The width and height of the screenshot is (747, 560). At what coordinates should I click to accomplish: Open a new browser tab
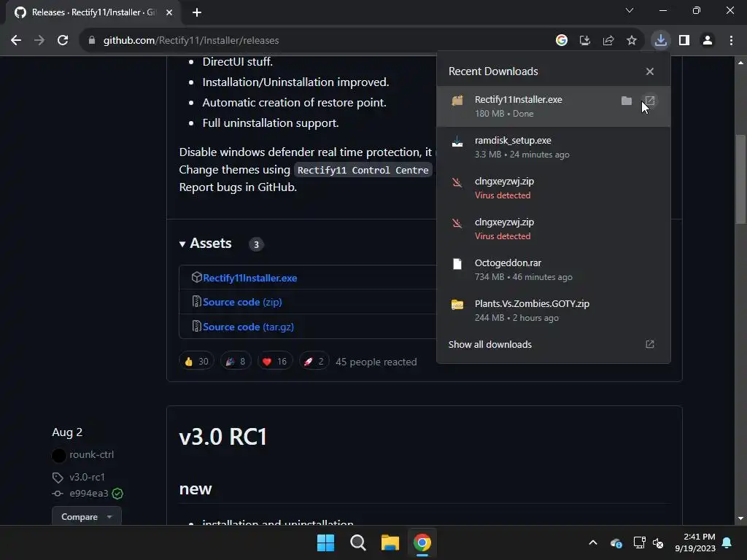pos(197,12)
